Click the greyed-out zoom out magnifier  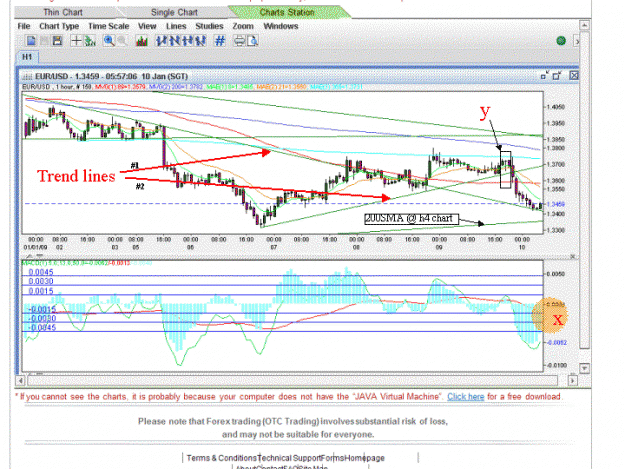(122, 41)
